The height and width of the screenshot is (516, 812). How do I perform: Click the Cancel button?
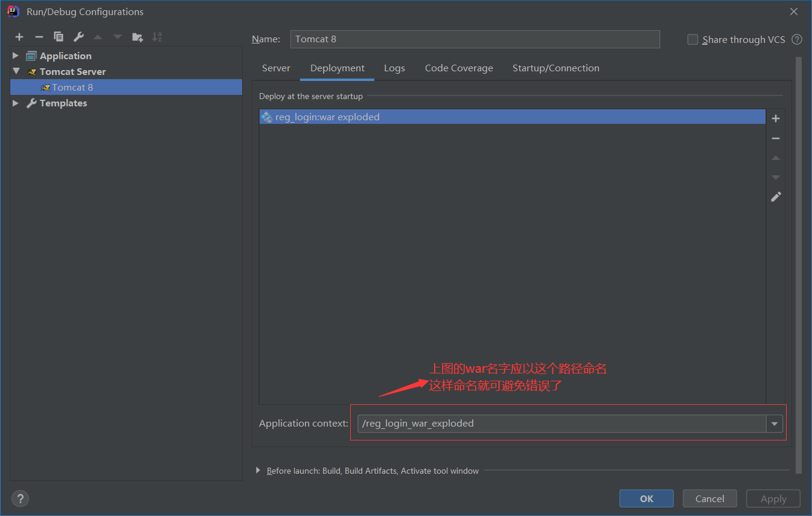coord(710,498)
